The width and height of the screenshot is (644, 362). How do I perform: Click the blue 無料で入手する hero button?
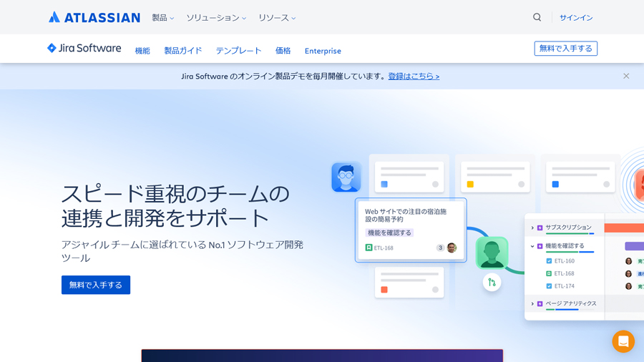point(96,285)
